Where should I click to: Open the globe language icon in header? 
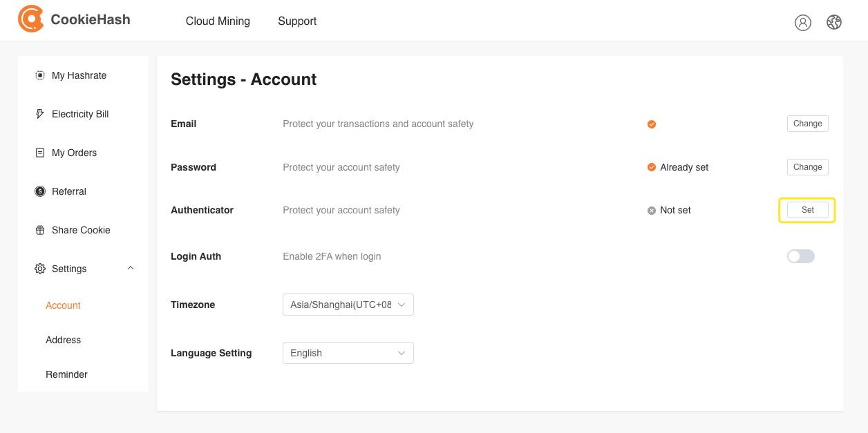[x=834, y=22]
